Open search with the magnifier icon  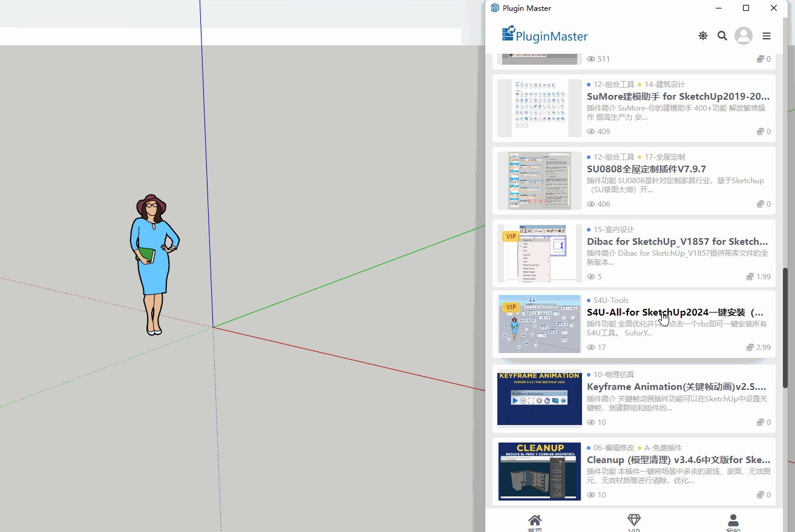coord(722,36)
